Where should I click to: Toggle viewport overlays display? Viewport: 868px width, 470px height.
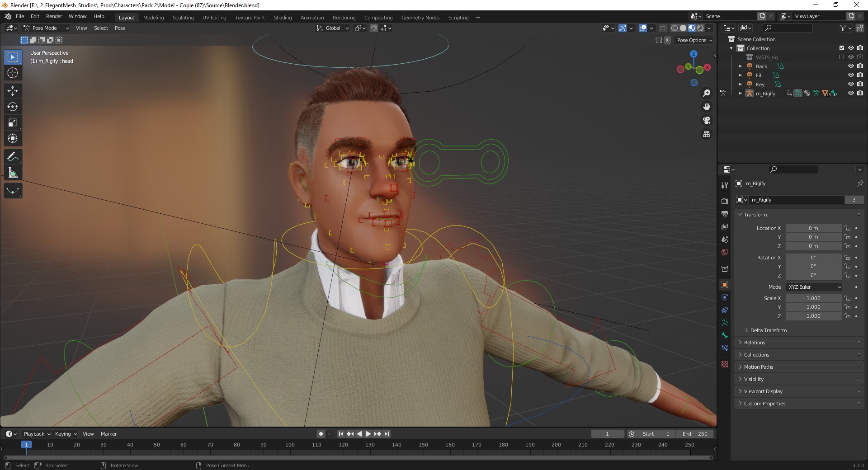[x=643, y=28]
